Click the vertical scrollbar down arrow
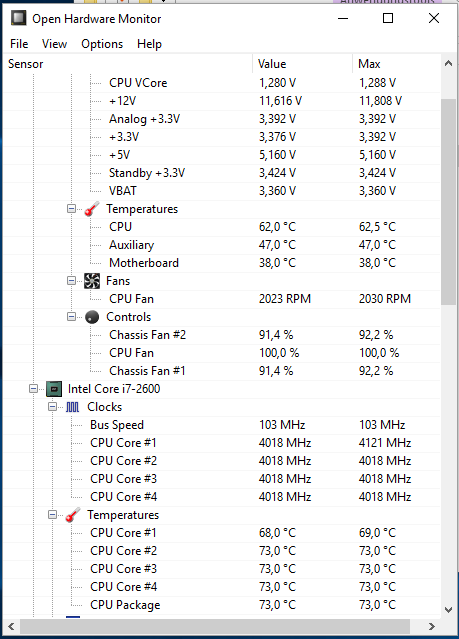459x639 pixels. 448,610
